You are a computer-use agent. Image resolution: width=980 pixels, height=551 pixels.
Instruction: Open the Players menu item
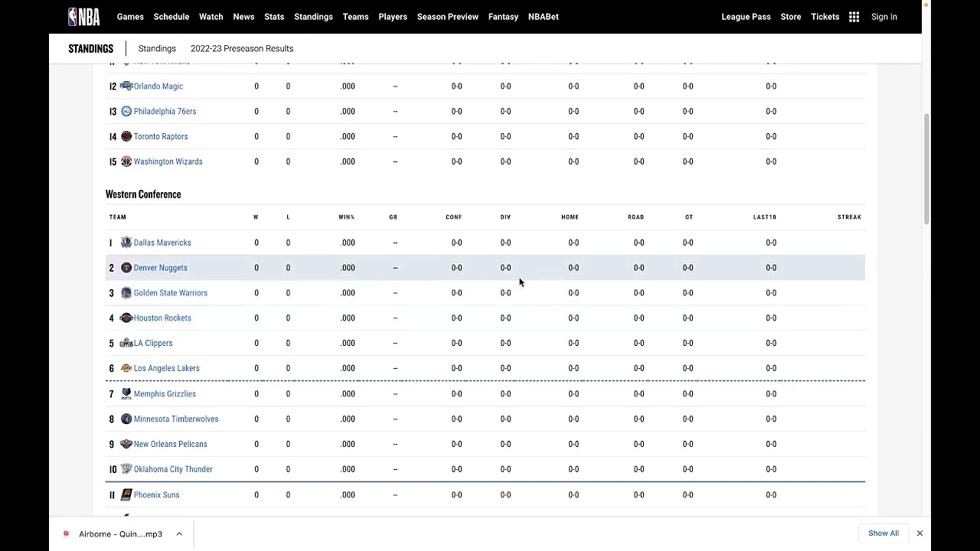[393, 17]
